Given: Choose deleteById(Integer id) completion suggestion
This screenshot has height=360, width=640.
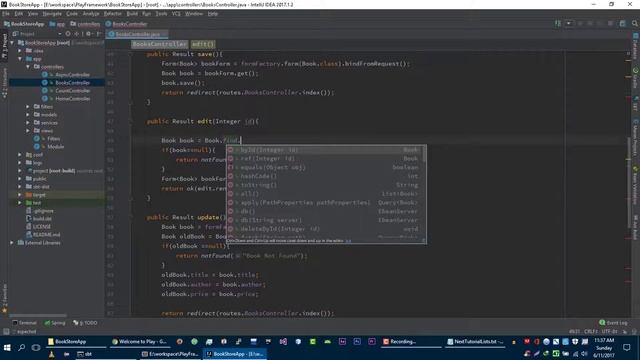Looking at the screenshot, I should [x=323, y=229].
